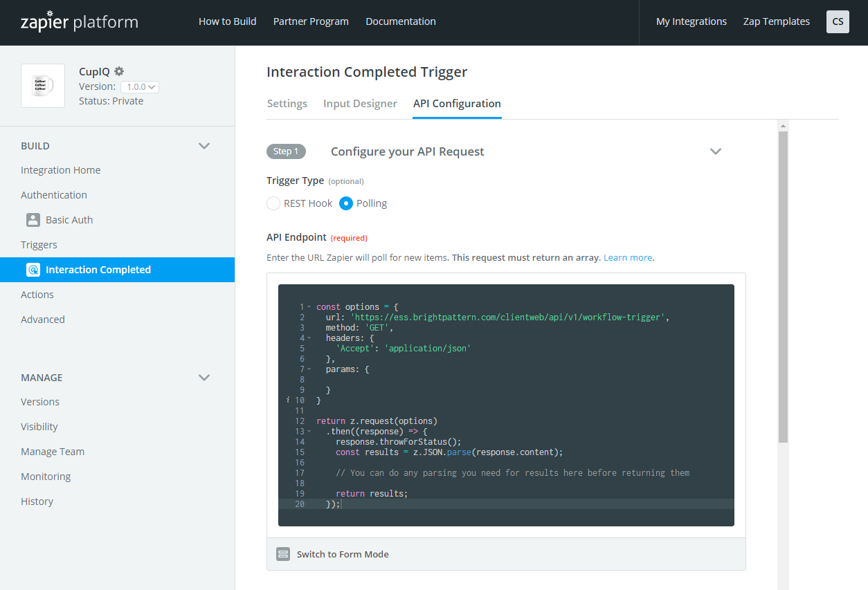Open Manage Team in sidebar

pos(53,452)
